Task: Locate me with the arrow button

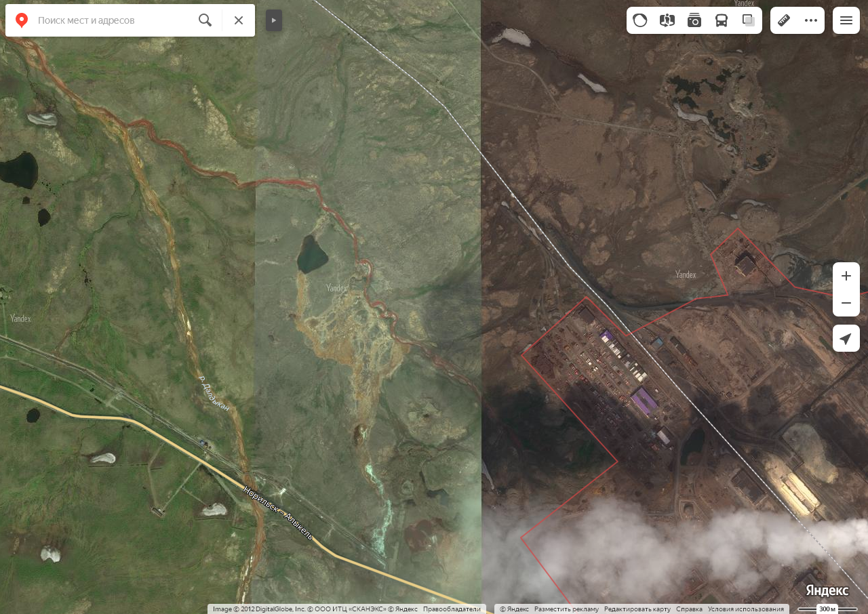Action: (846, 338)
